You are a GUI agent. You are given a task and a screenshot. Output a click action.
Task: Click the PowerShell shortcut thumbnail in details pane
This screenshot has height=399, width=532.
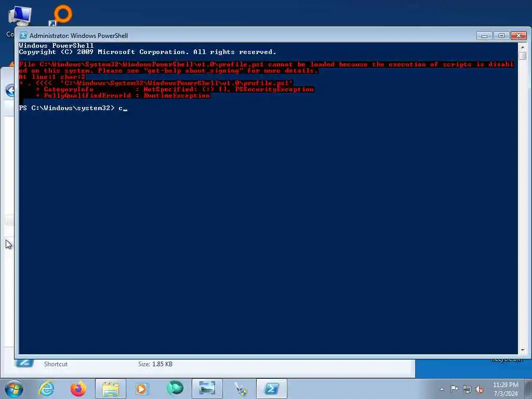[24, 363]
